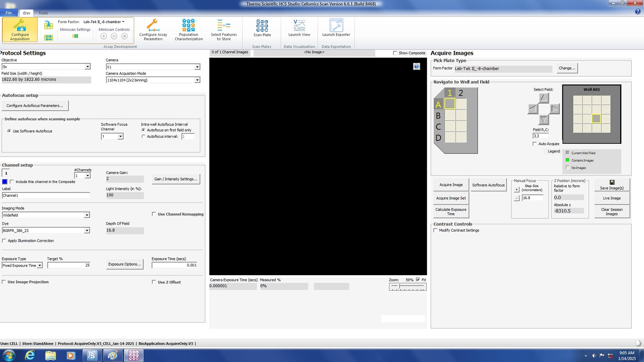
Task: Click the Save Image(s) disk icon
Action: tap(612, 182)
